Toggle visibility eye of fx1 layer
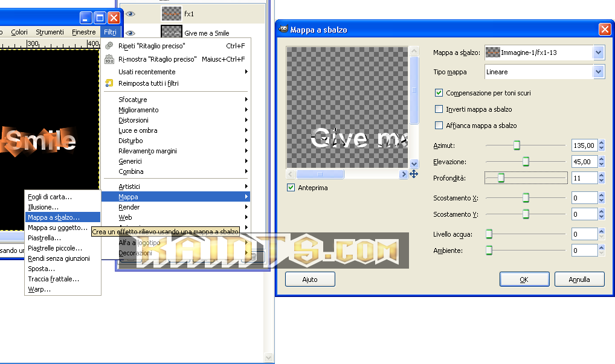Viewport: 615px width, 364px height. coord(130,13)
